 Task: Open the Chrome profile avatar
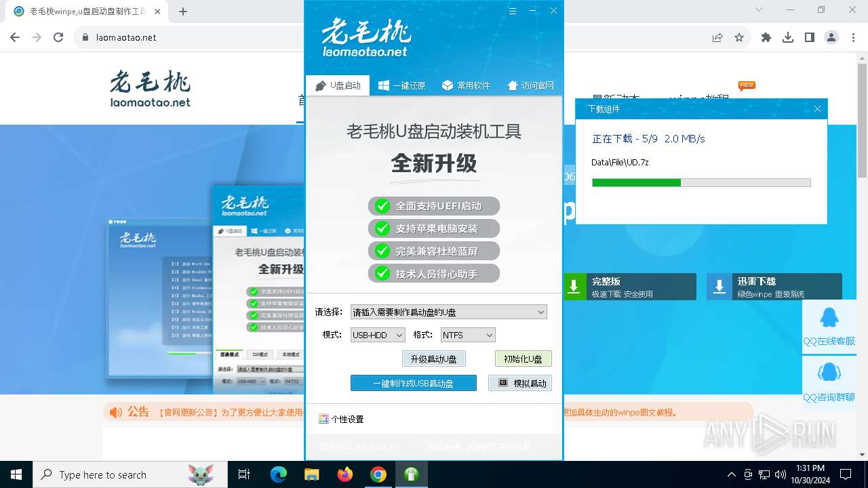point(831,37)
